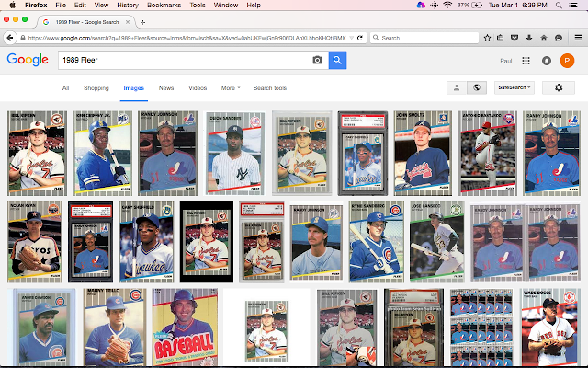Open the Fleer Baseball wax box thumbnail
Viewport: 588px width, 368px height.
185,328
